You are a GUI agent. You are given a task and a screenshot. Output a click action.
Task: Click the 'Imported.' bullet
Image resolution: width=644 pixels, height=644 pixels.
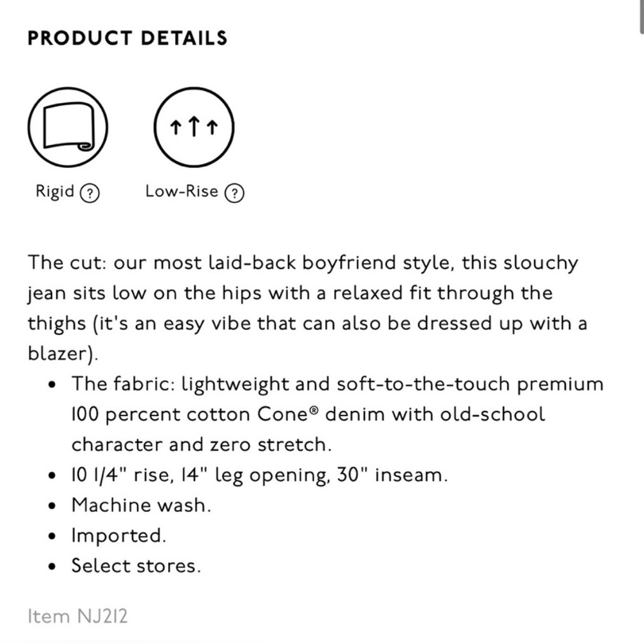pos(118,536)
